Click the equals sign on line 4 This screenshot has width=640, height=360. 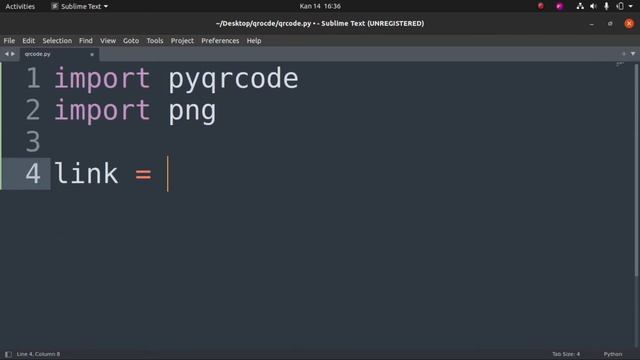(x=143, y=175)
